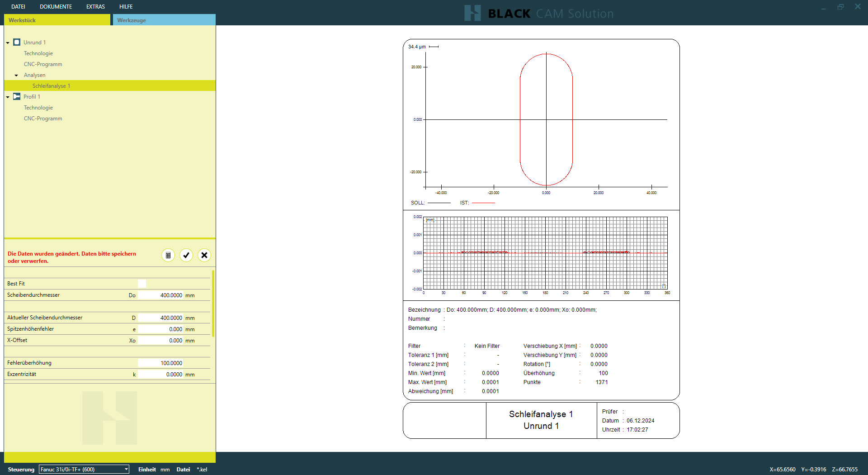
Task: Enable the Best Fit checkbox
Action: click(x=142, y=284)
